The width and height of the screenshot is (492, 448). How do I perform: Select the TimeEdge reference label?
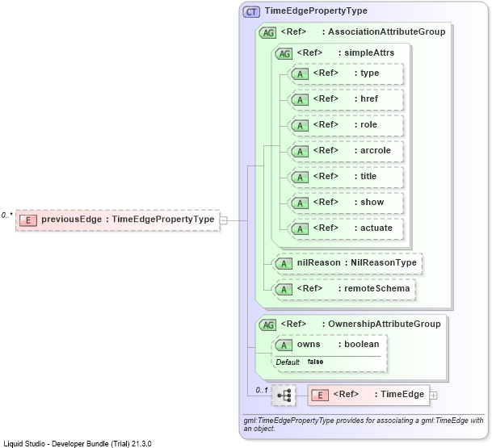coord(402,394)
